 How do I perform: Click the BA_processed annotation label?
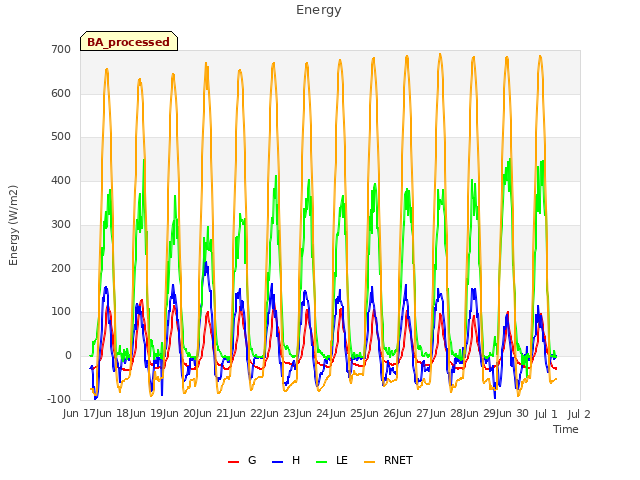click(129, 41)
